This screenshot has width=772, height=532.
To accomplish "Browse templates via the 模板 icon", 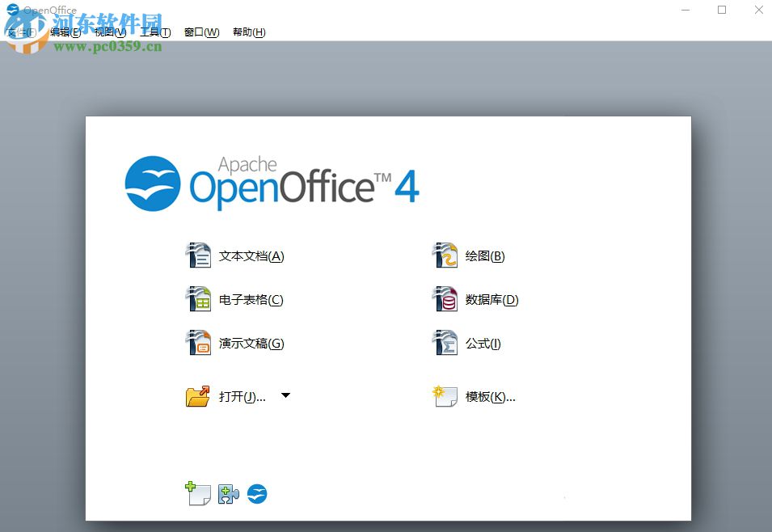I will [445, 395].
